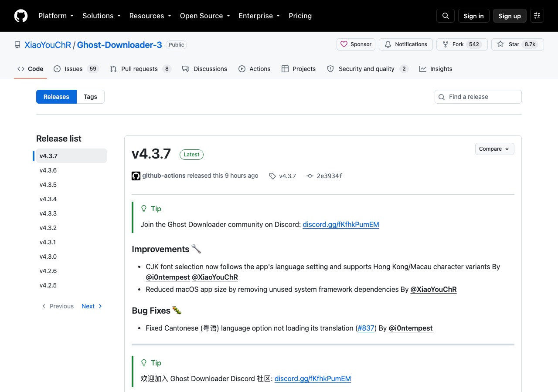Open the Chinese section Discord invite link
Screen dimensions: 558x392
tap(313, 379)
